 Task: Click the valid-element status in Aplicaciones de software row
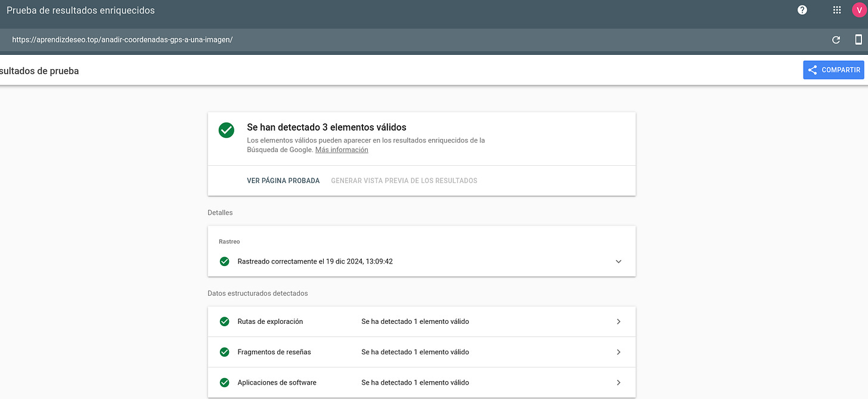point(415,382)
